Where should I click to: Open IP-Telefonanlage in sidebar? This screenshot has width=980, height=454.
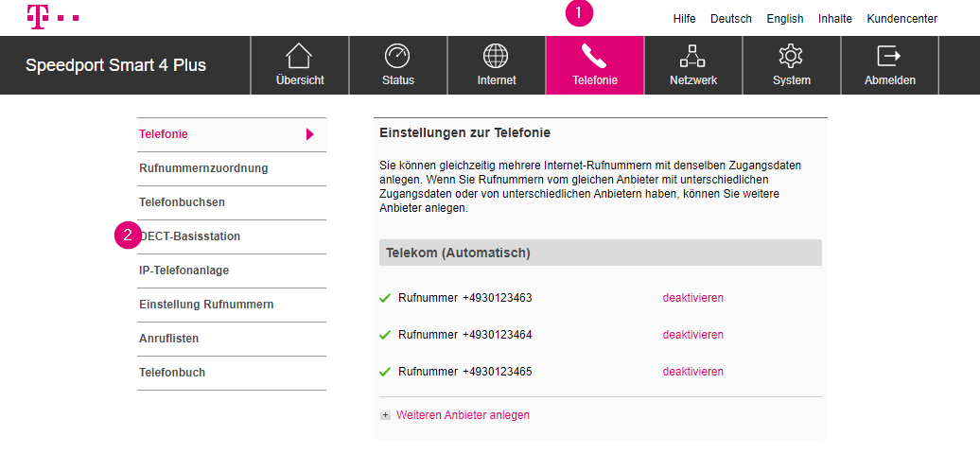tap(232, 271)
